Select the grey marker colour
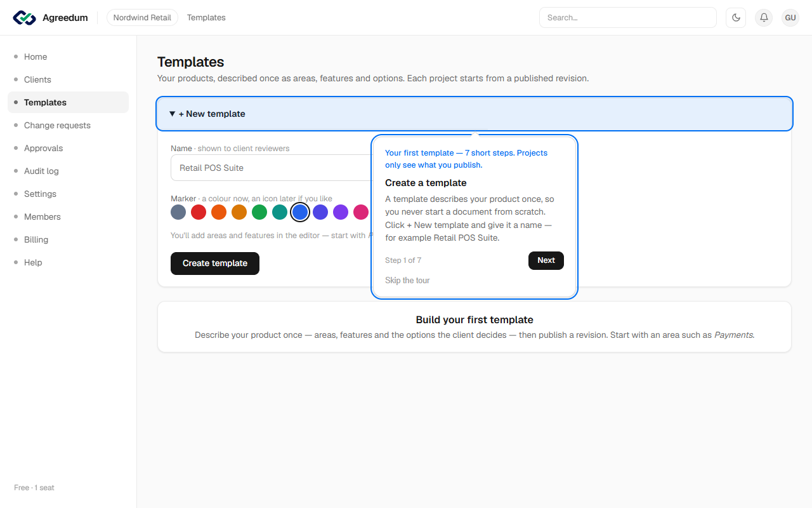Viewport: 812px width, 508px height. pos(178,212)
